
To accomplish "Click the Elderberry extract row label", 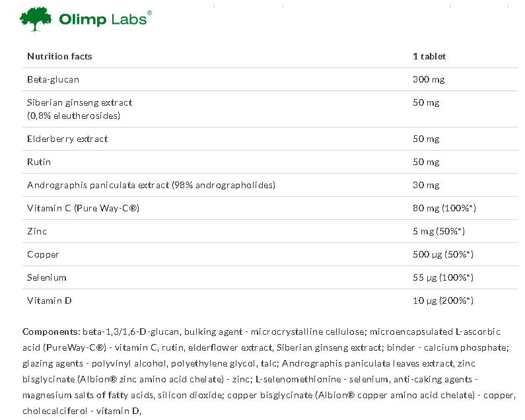I will pyautogui.click(x=67, y=139).
